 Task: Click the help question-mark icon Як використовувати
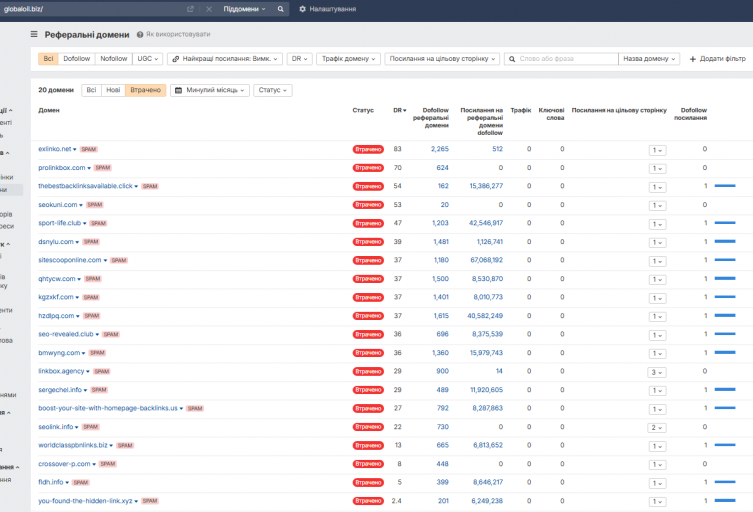(140, 35)
